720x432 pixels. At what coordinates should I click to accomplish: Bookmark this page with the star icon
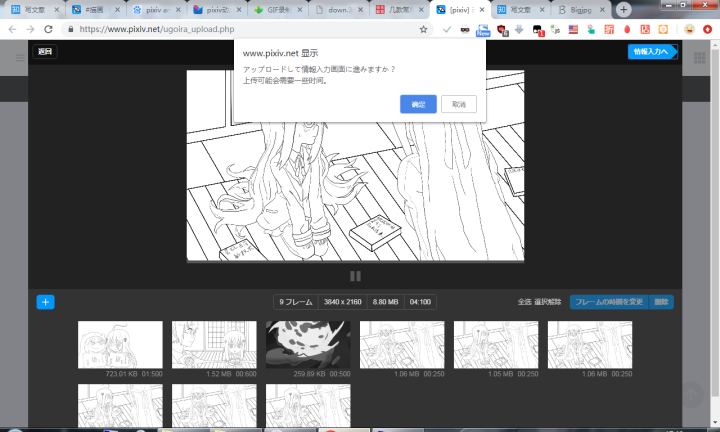[423, 29]
